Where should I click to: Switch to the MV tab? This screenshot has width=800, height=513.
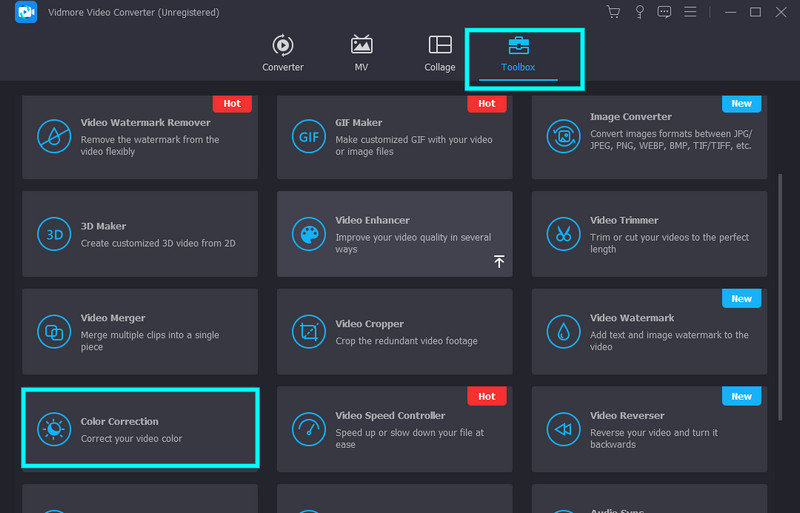tap(361, 54)
